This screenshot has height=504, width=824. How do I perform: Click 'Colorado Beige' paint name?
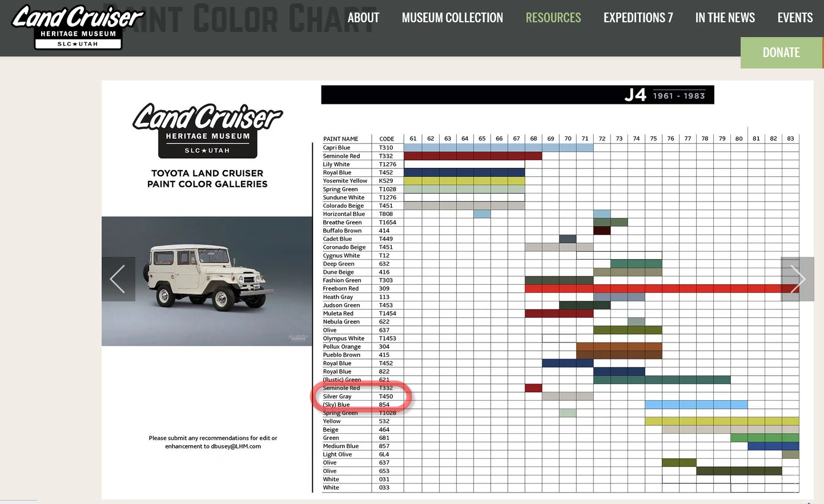[343, 206]
